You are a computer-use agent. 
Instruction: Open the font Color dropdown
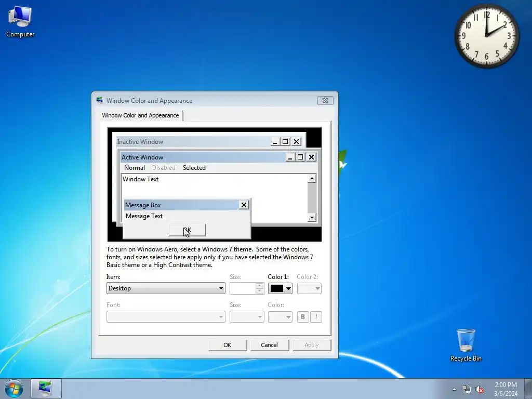coord(280,317)
